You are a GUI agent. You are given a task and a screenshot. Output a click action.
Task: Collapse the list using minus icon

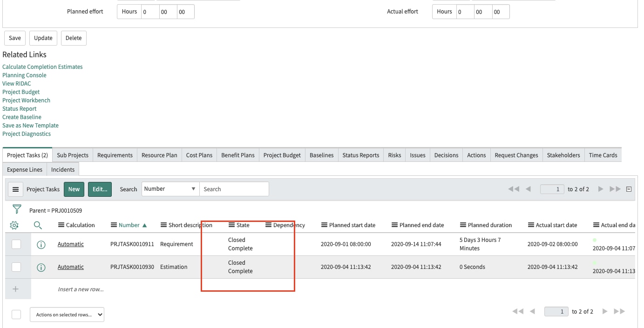pyautogui.click(x=629, y=189)
